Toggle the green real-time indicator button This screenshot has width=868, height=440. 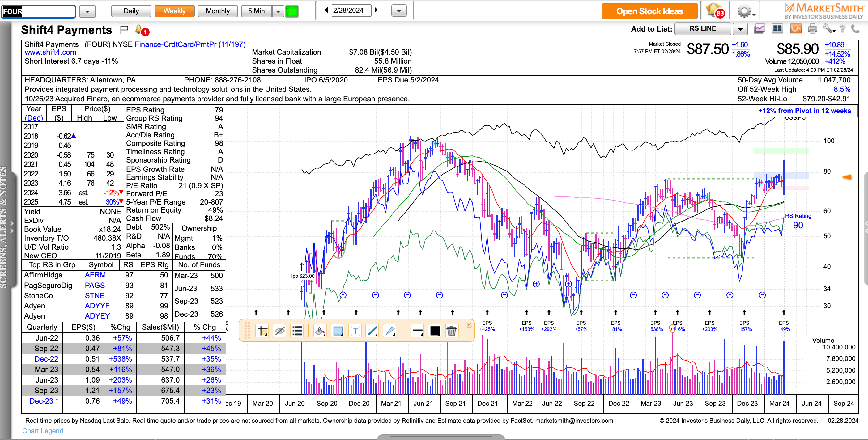(291, 11)
